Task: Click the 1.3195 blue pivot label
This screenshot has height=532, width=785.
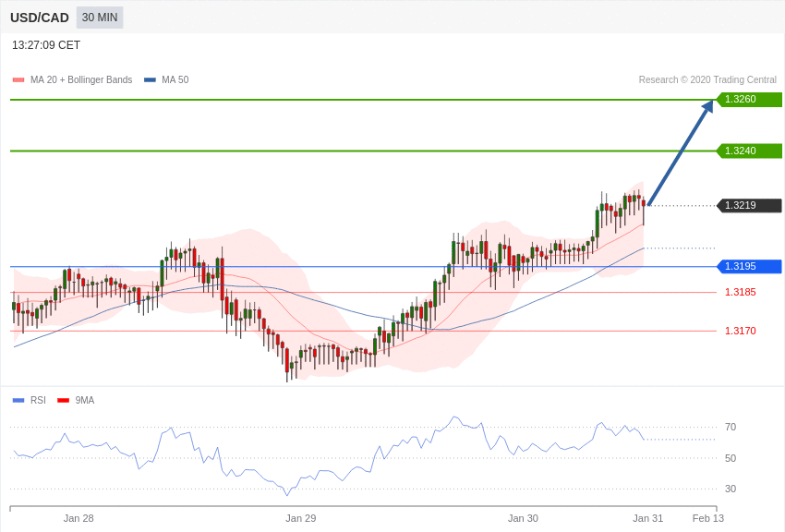Action: (x=750, y=266)
